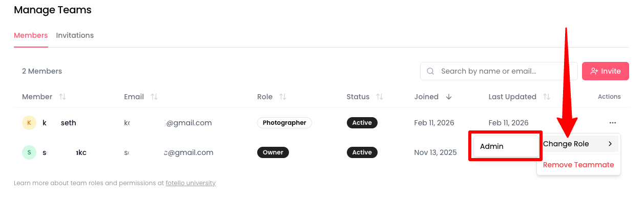Screen dimensions: 644x200
Task: Click the photographer's gmail address cell
Action: [168, 123]
